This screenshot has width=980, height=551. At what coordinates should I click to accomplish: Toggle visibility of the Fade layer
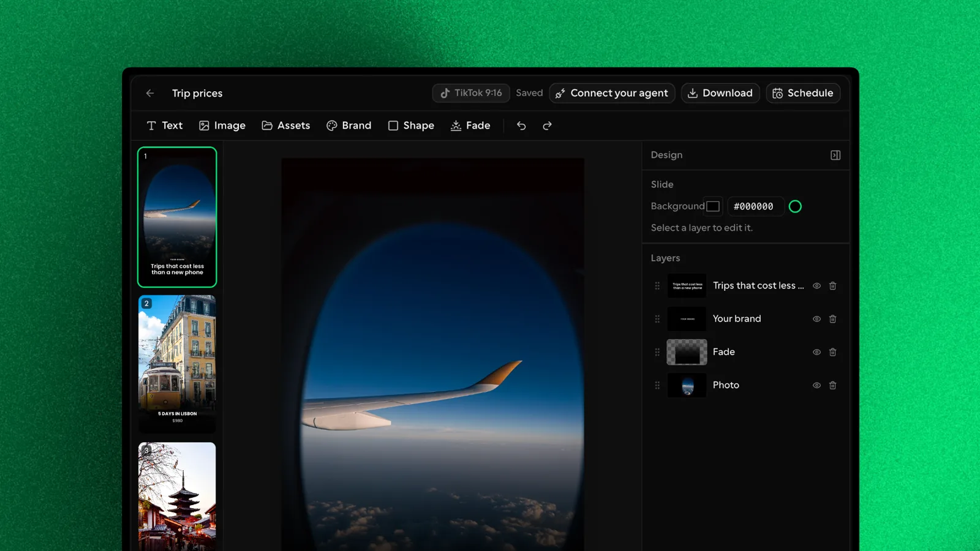pos(816,352)
